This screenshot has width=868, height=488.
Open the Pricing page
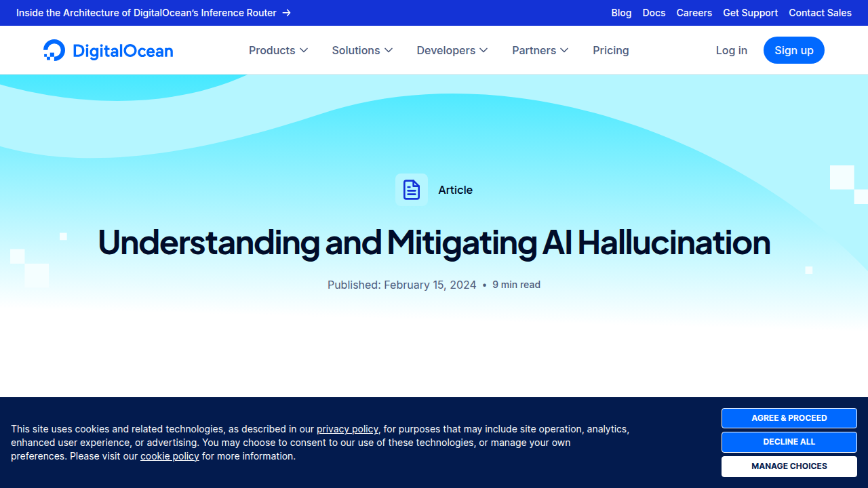(611, 50)
